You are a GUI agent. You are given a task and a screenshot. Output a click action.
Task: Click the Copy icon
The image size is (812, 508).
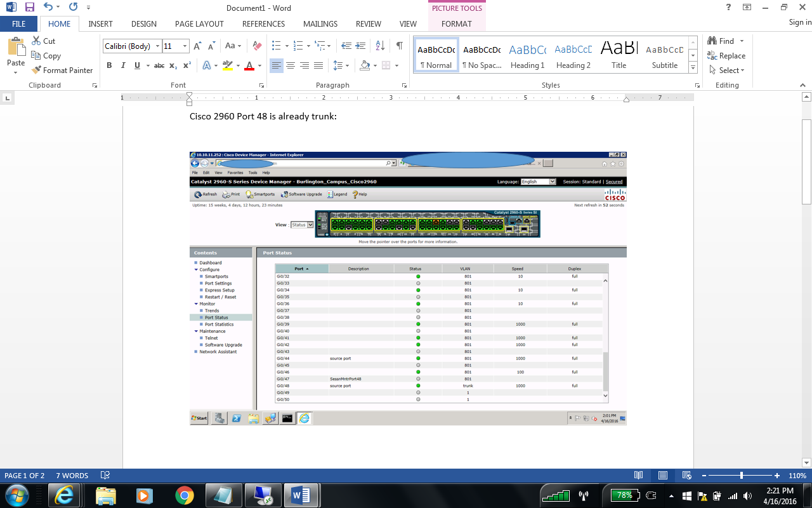pyautogui.click(x=36, y=56)
